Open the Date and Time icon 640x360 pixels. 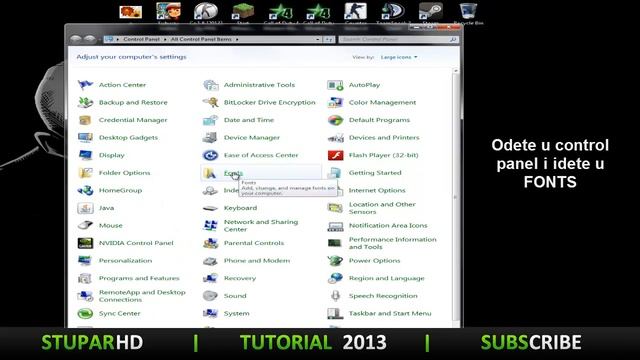click(x=211, y=120)
